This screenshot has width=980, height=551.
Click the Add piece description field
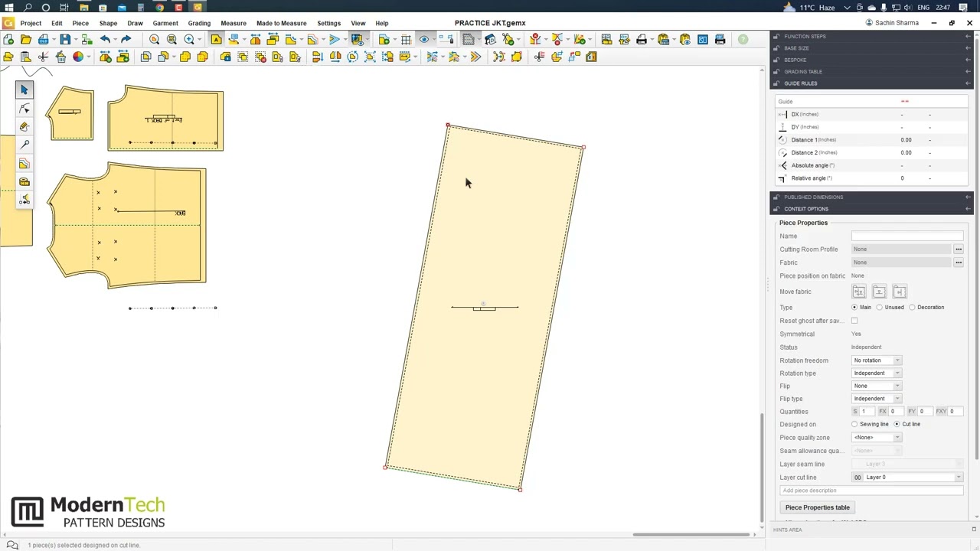click(871, 491)
